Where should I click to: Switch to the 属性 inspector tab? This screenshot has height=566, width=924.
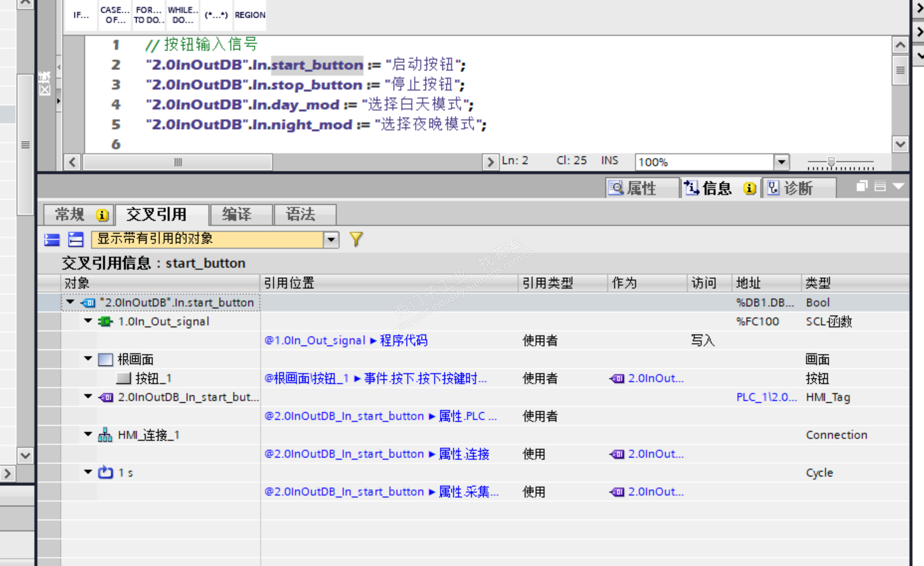click(x=640, y=188)
